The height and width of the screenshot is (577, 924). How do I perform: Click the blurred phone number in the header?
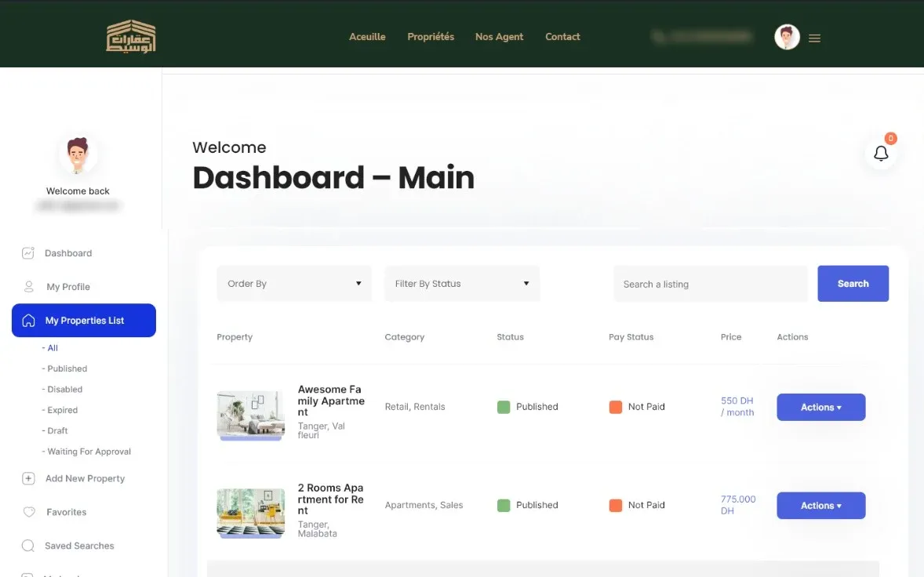703,37
